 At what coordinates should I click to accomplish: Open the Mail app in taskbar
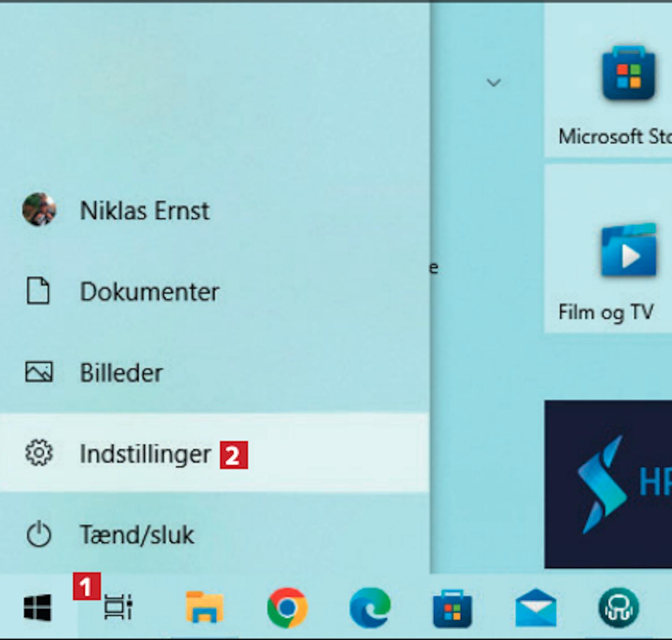(x=536, y=608)
